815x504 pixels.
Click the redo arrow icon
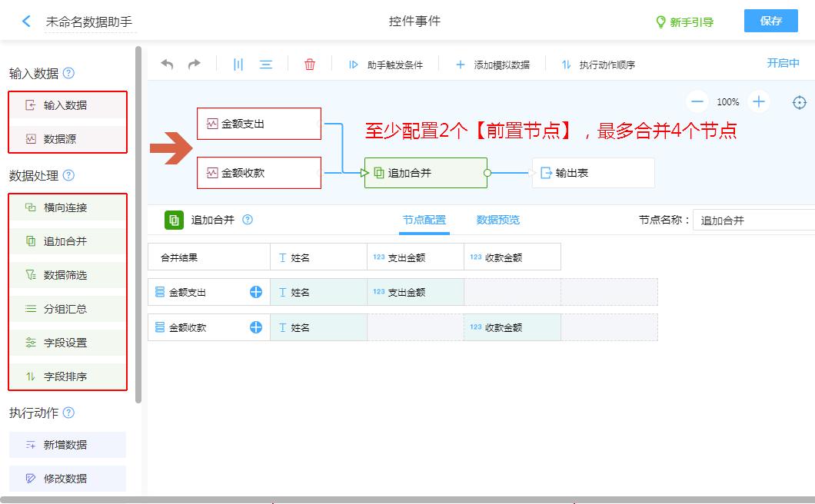coord(194,65)
